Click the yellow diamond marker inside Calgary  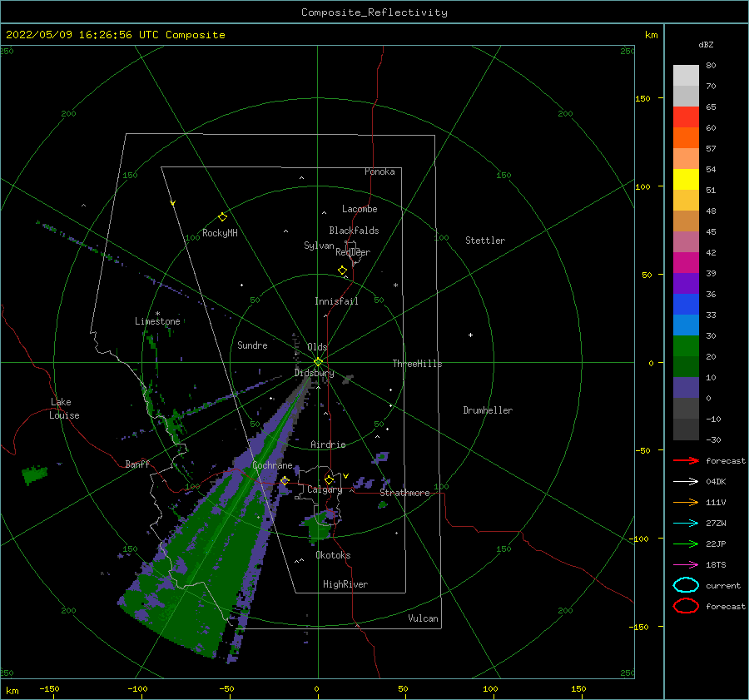pyautogui.click(x=329, y=479)
